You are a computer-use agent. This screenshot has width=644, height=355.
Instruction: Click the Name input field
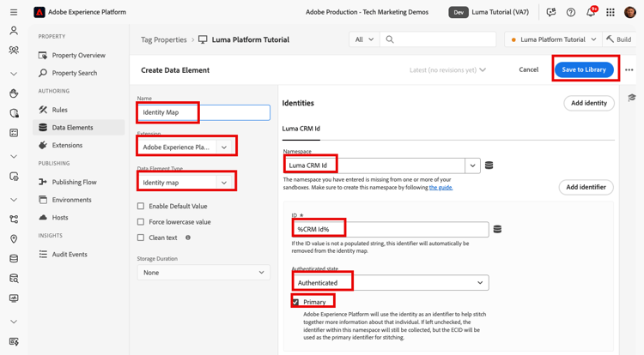coord(204,112)
